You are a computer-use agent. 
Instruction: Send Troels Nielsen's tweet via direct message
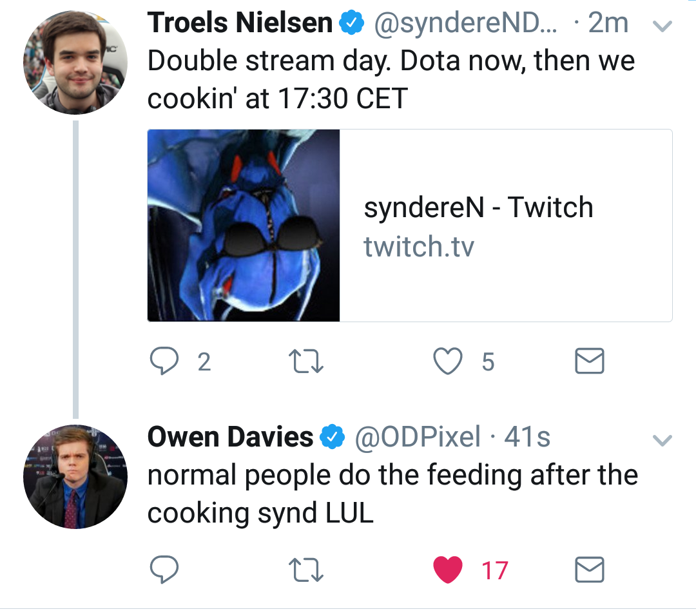(589, 361)
